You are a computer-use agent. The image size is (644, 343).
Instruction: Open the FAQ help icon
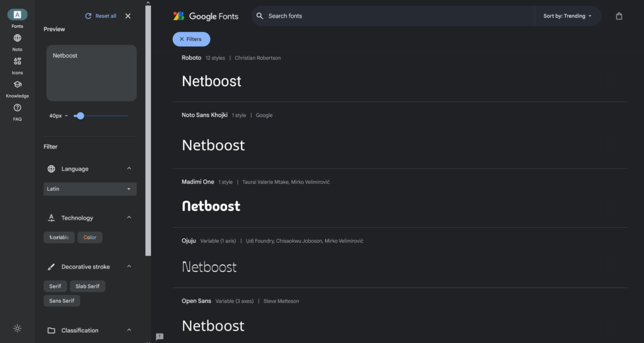point(17,108)
